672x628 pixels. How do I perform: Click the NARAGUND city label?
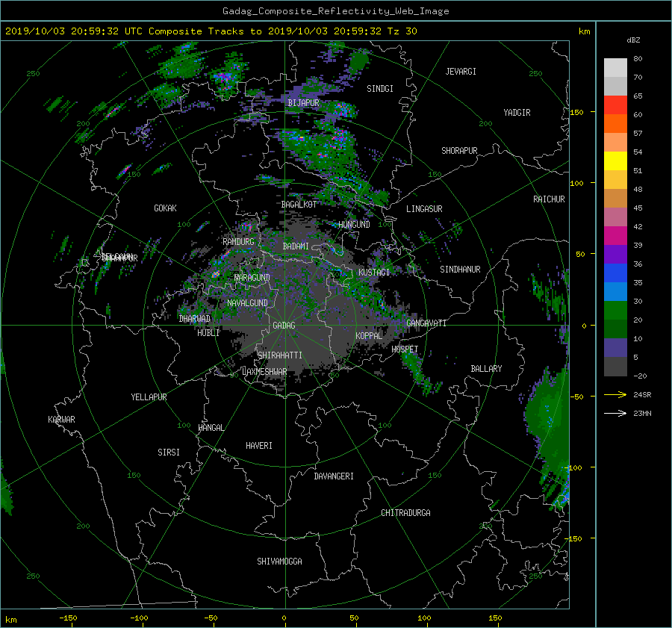(x=252, y=278)
